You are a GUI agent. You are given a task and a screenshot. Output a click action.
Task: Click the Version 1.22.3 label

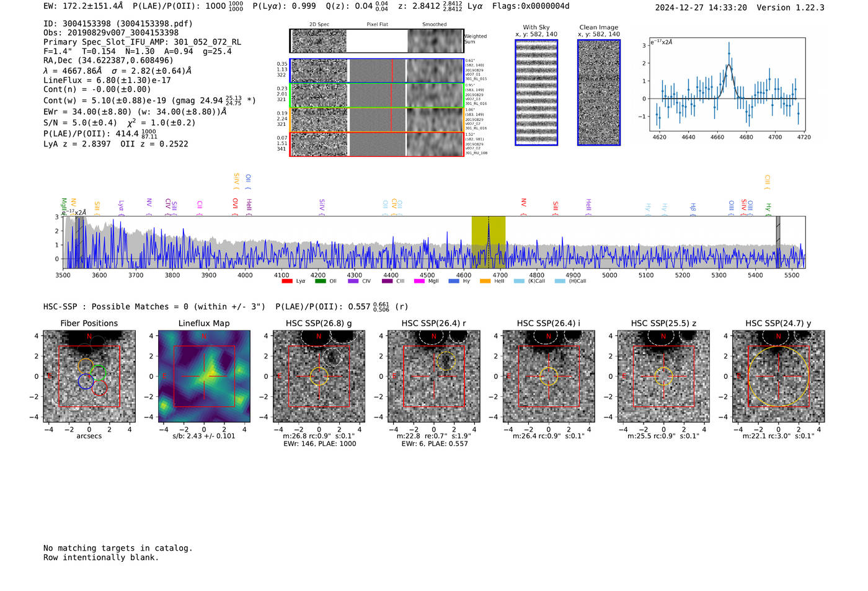(790, 7)
